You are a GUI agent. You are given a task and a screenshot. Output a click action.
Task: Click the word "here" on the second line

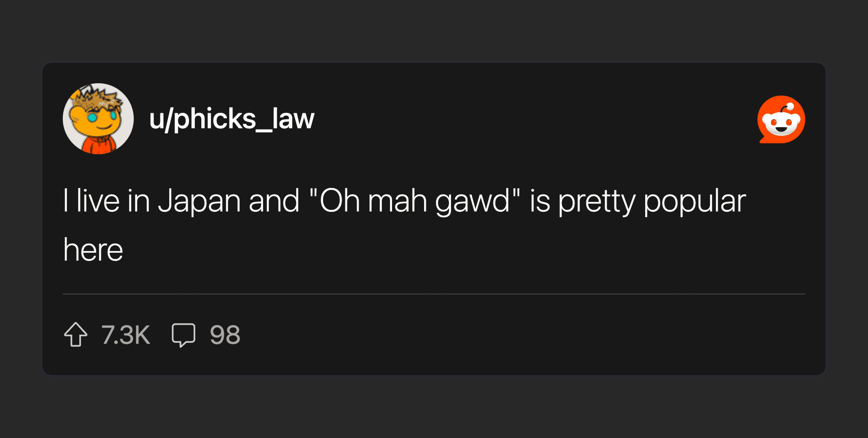93,250
